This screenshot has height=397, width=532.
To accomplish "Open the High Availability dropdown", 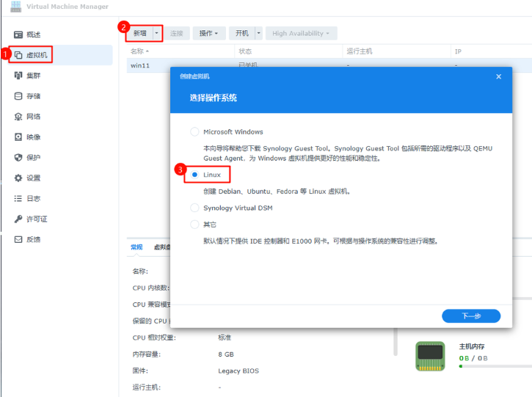I will (301, 33).
